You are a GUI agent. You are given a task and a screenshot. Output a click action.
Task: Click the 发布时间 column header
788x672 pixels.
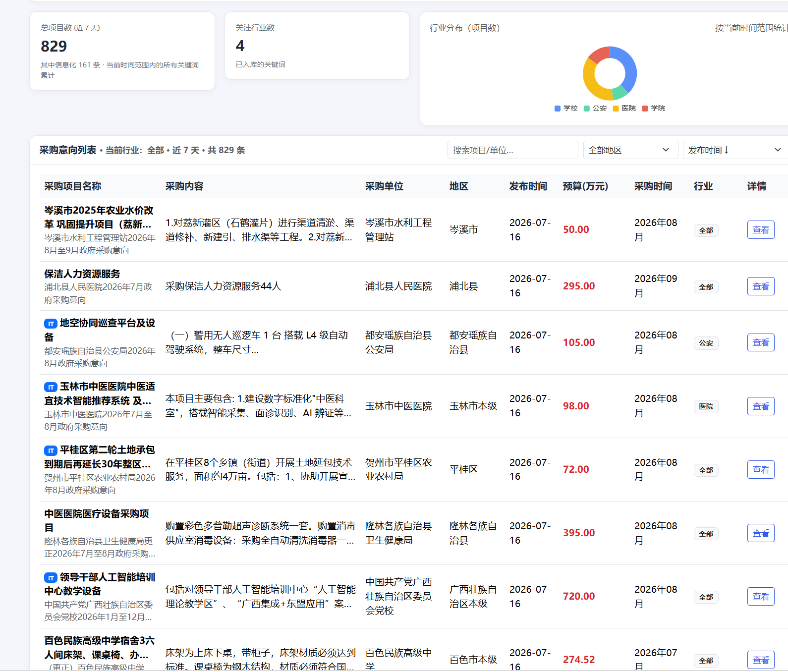[528, 186]
